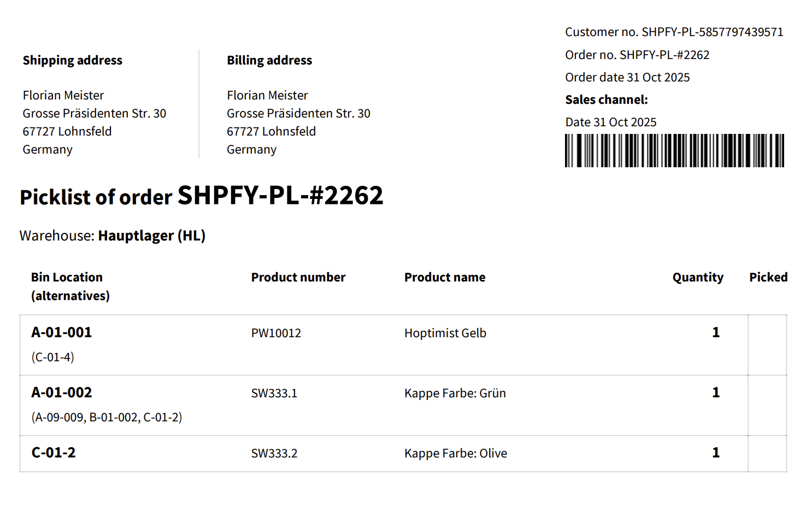Tick the Picked box for Kappe Farbe: Grün
Screen dimensions: 812x505
(x=767, y=405)
